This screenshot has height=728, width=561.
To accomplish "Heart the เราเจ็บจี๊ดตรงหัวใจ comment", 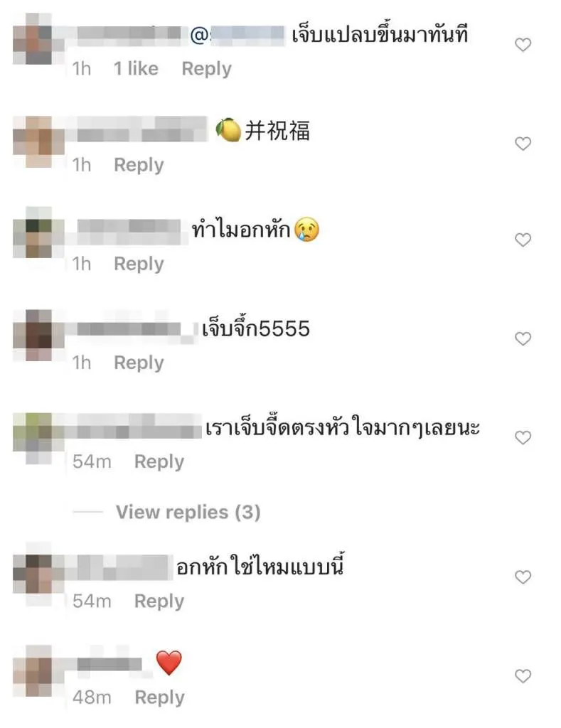I will coord(523,438).
